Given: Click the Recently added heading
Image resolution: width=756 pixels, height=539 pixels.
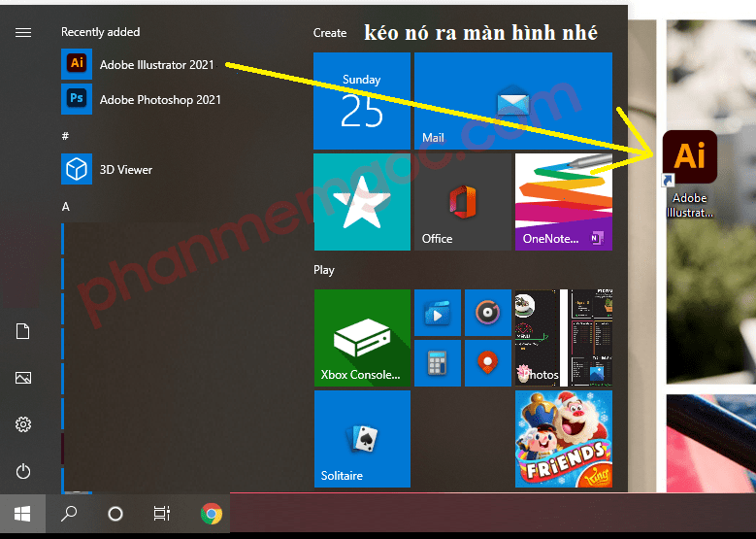Looking at the screenshot, I should pos(100,32).
